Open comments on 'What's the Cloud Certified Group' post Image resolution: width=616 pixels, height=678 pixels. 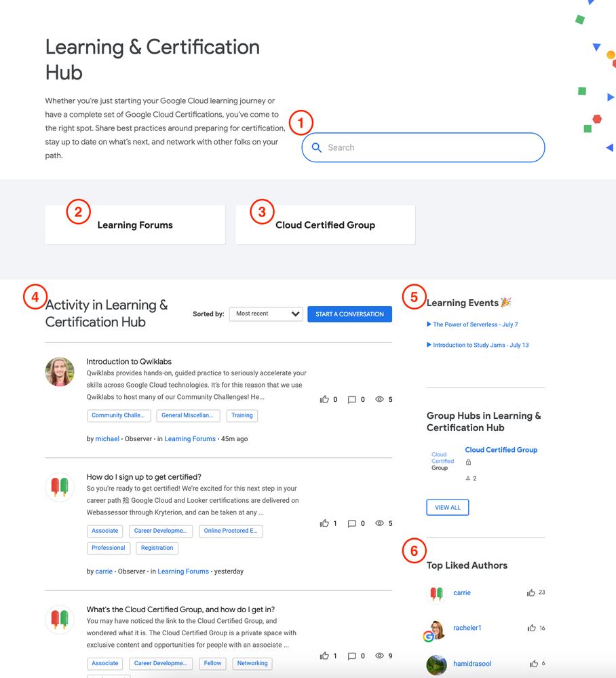[x=352, y=656]
